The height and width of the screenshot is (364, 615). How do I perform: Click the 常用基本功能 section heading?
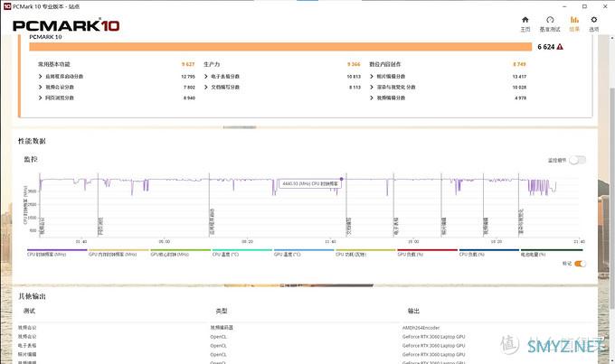pos(53,64)
